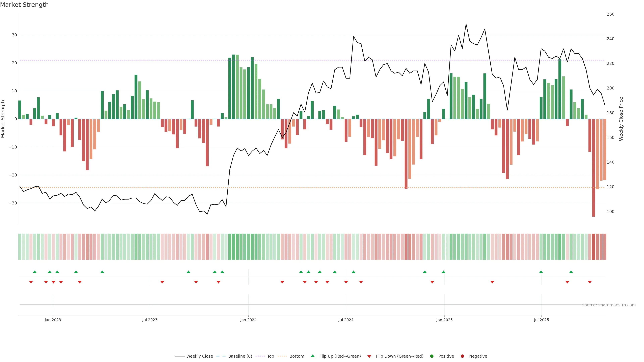
Task: Click the last green flip-up triangle marker
Action: [x=571, y=272]
